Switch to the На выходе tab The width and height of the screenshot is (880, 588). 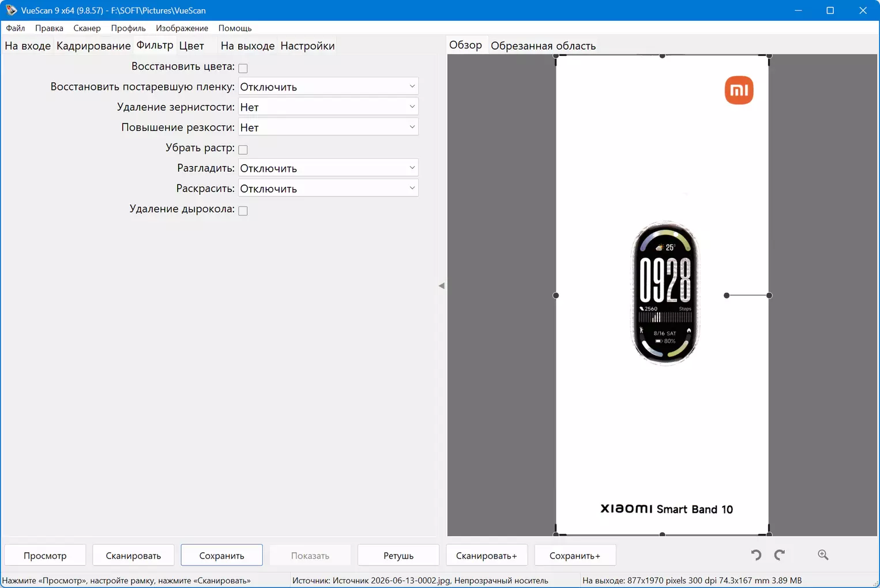coord(247,46)
